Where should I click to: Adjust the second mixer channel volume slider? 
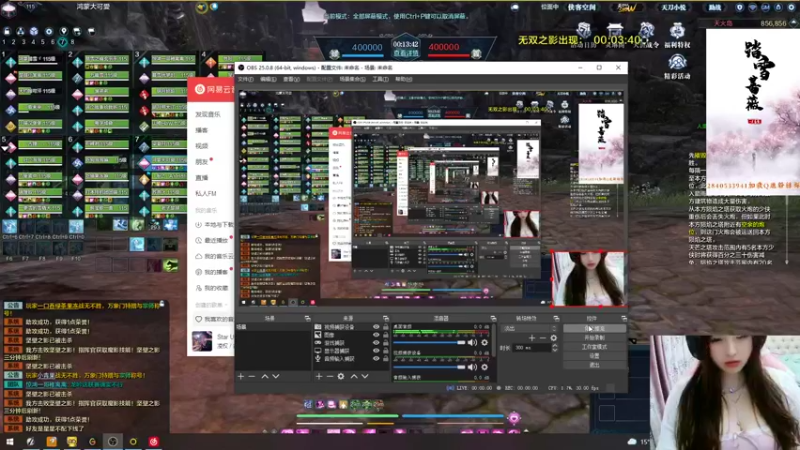(429, 367)
